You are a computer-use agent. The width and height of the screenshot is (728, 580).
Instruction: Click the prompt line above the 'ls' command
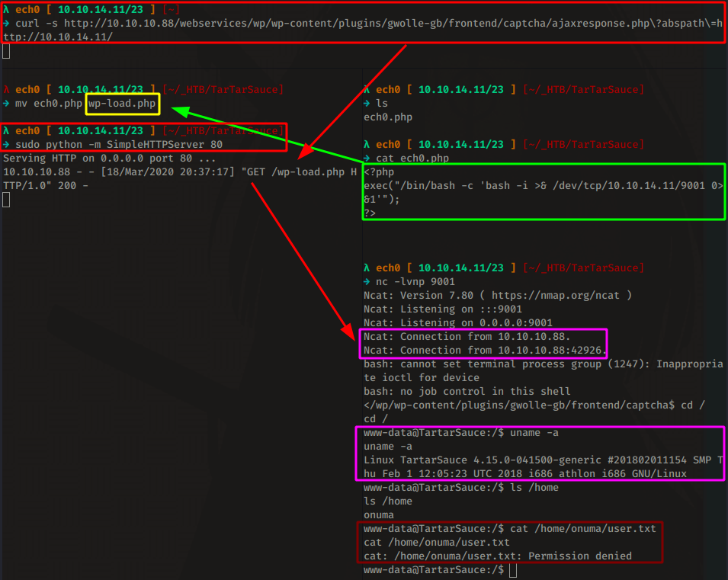(504, 90)
